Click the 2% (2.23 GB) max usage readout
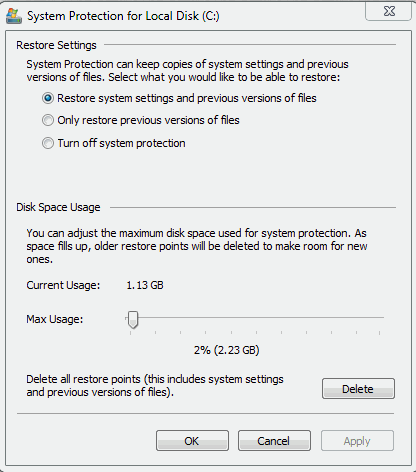This screenshot has width=416, height=472. 227,350
